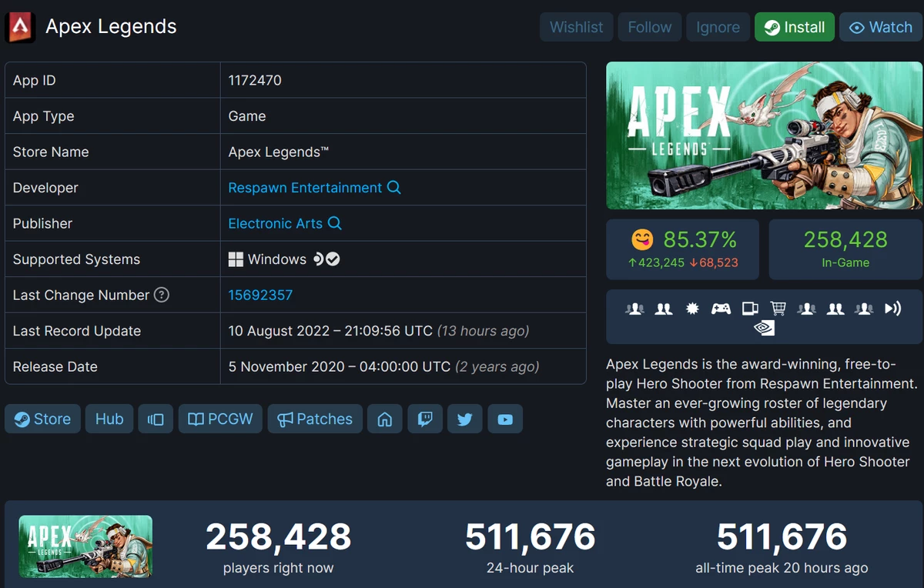The image size is (924, 588).
Task: Click the Apex Legends header banner image
Action: tap(764, 135)
